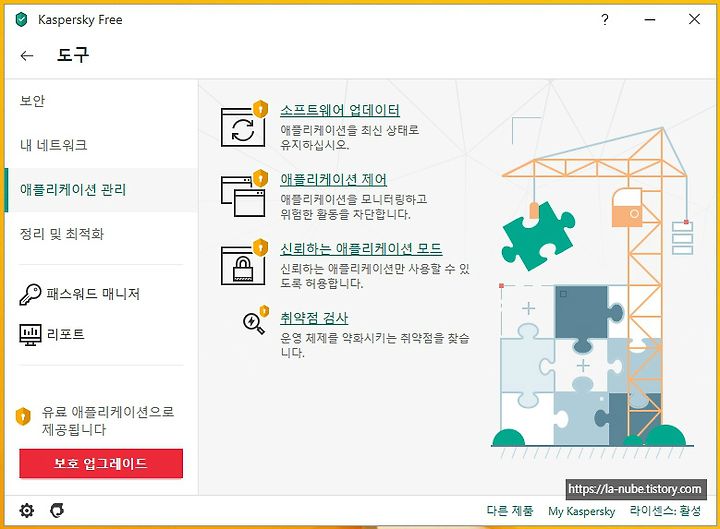Open the 취약점 검사 link
The width and height of the screenshot is (720, 529).
[314, 318]
